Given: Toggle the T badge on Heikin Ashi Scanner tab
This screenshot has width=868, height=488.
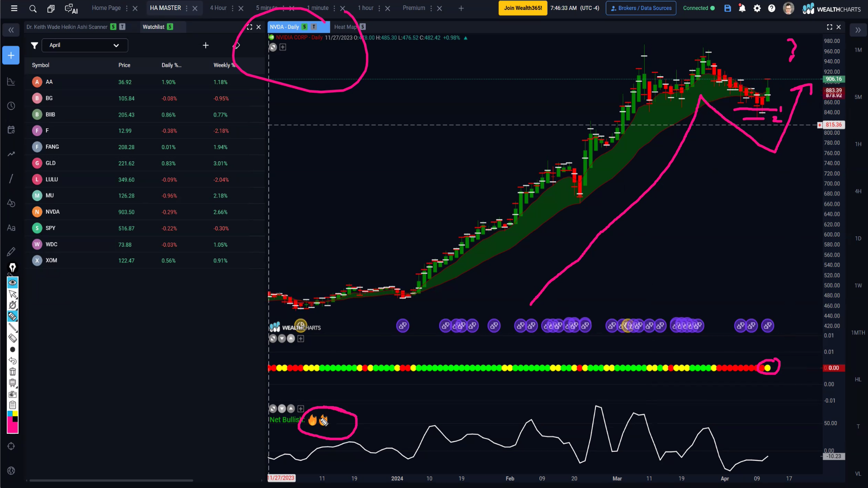Looking at the screenshot, I should tap(122, 27).
